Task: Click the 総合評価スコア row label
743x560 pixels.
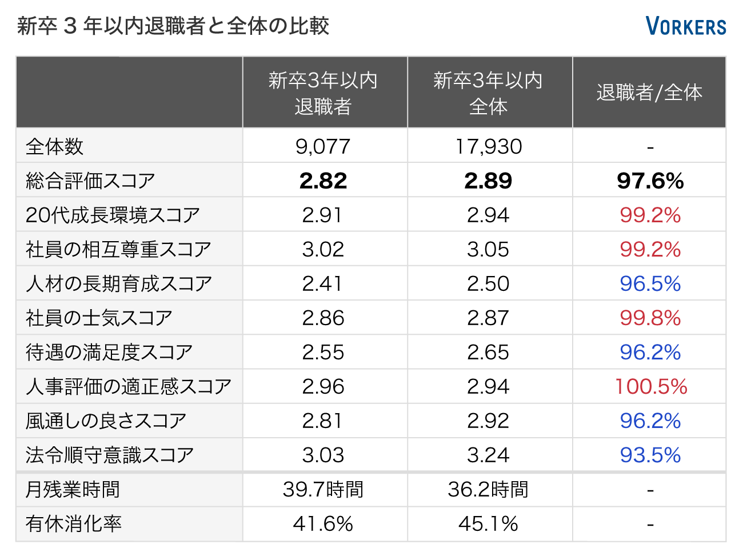Action: pos(91,181)
